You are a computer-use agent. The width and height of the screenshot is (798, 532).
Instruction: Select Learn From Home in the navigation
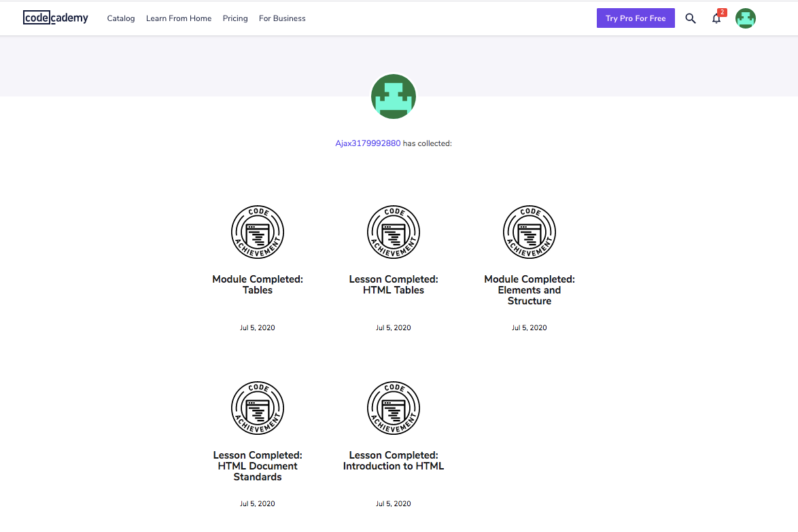(179, 18)
